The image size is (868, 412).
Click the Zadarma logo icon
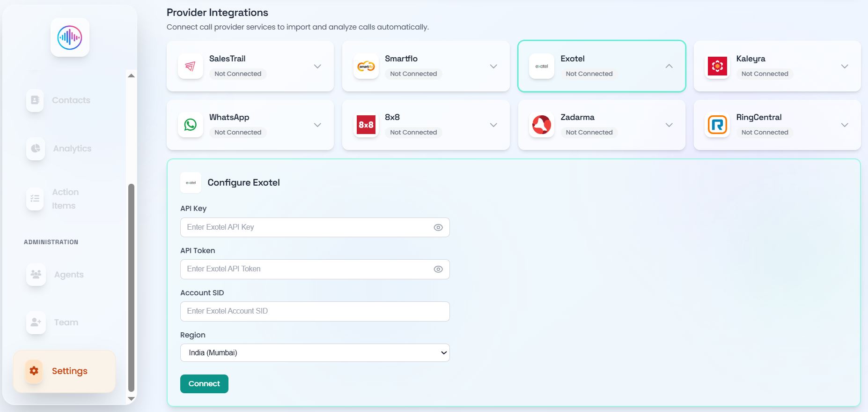click(x=542, y=125)
